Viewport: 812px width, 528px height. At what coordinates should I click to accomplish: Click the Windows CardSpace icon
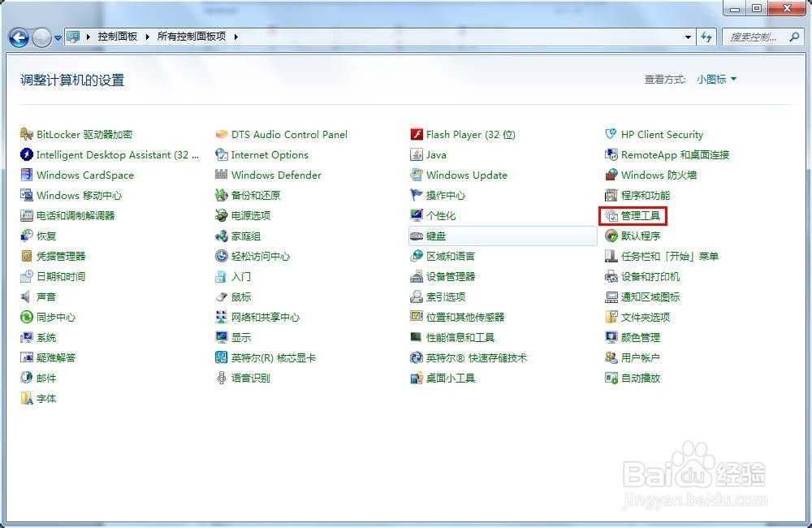[27, 175]
